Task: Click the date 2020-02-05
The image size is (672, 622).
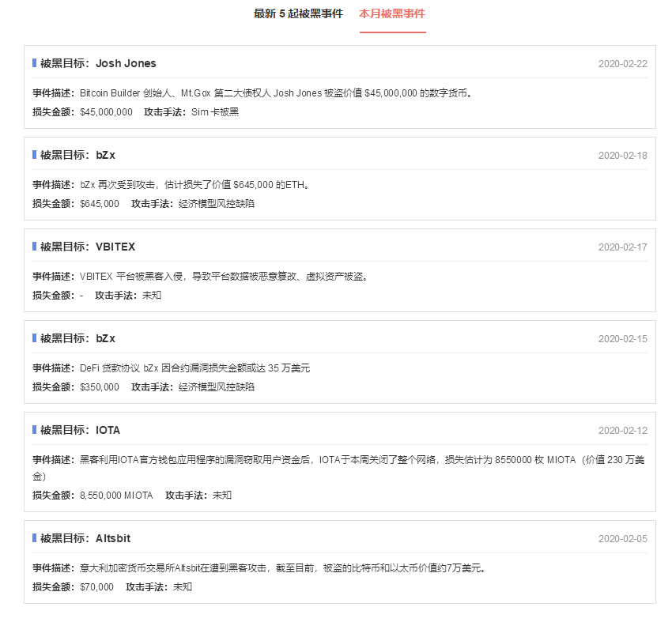Action: pos(623,539)
